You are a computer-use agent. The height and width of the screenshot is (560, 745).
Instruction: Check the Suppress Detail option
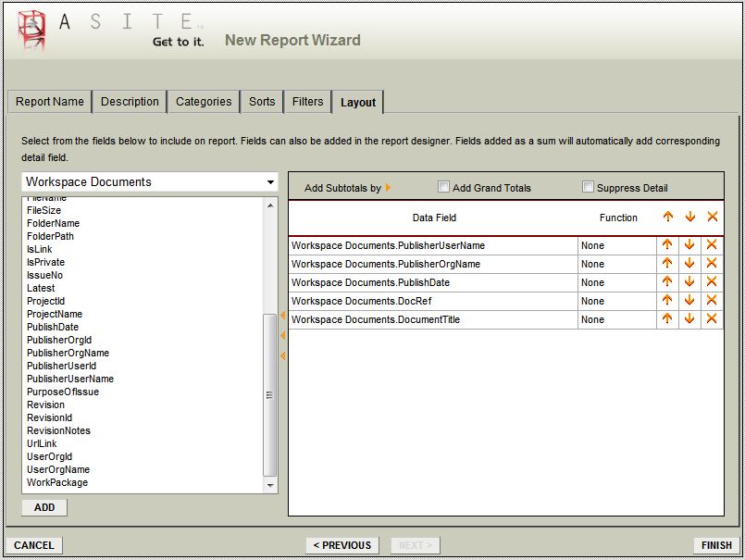[588, 187]
